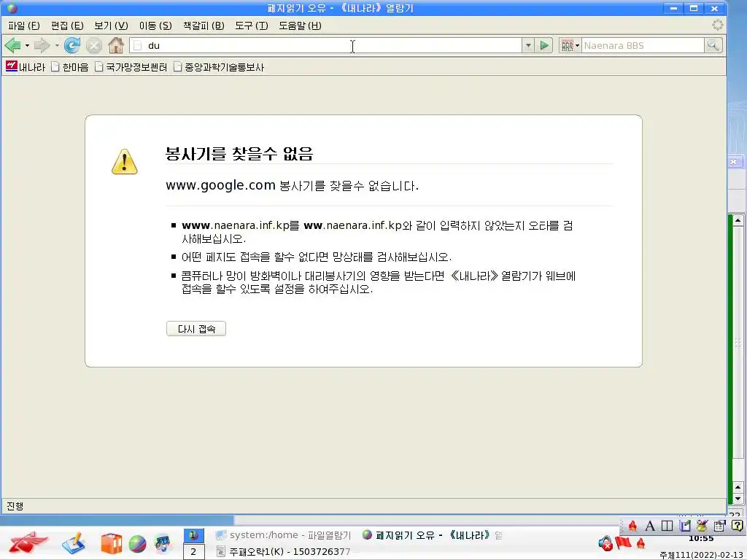Reload the current page

[72, 46]
